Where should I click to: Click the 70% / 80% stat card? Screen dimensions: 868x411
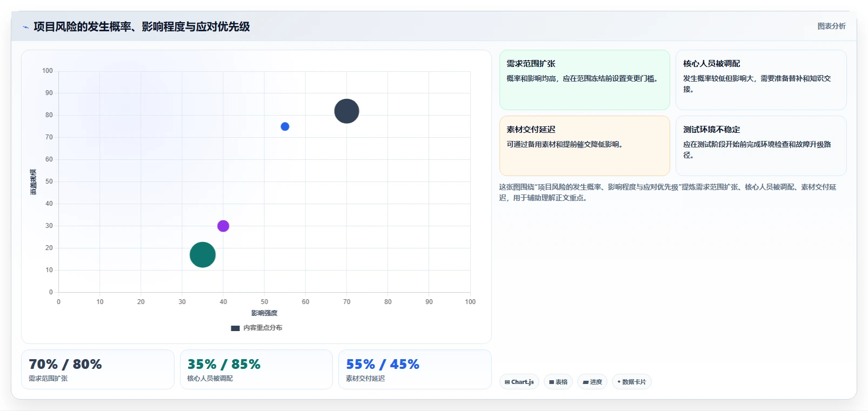98,369
